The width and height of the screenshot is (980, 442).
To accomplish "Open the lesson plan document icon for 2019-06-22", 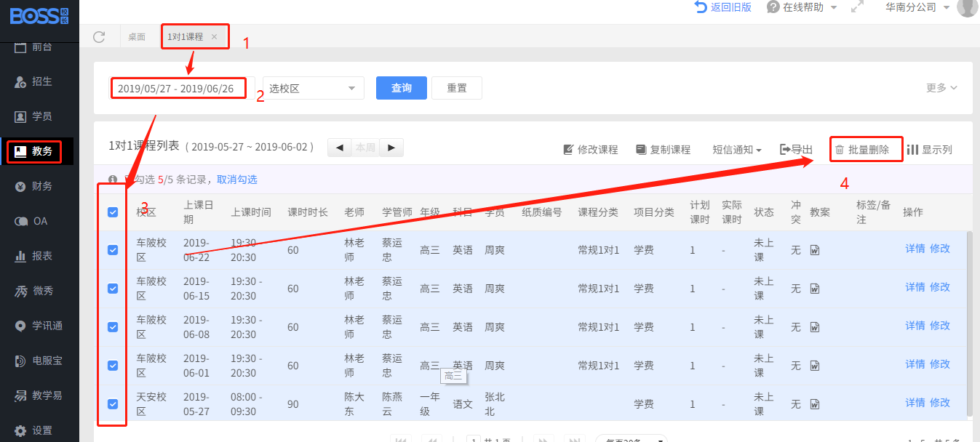I will 815,249.
